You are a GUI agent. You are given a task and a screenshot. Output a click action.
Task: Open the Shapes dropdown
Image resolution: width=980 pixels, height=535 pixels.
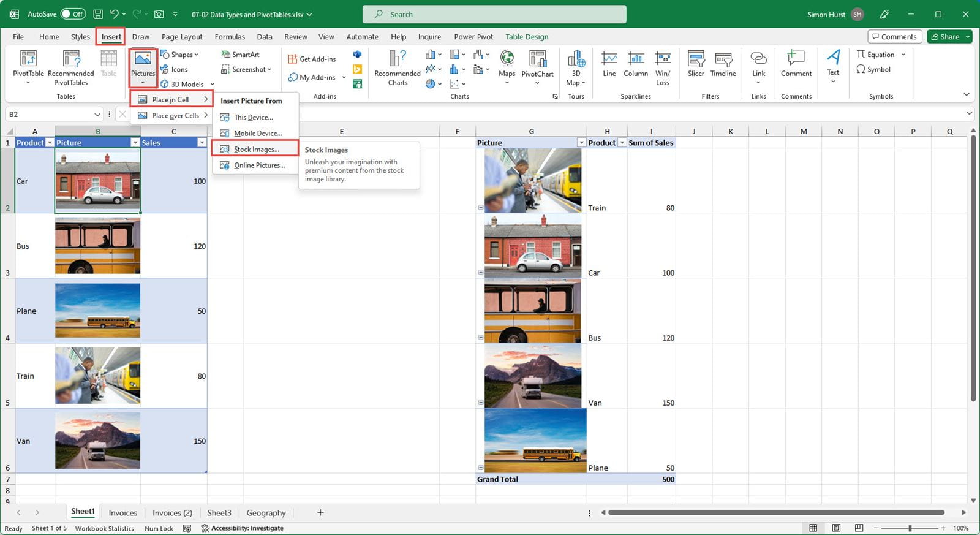pyautogui.click(x=179, y=55)
